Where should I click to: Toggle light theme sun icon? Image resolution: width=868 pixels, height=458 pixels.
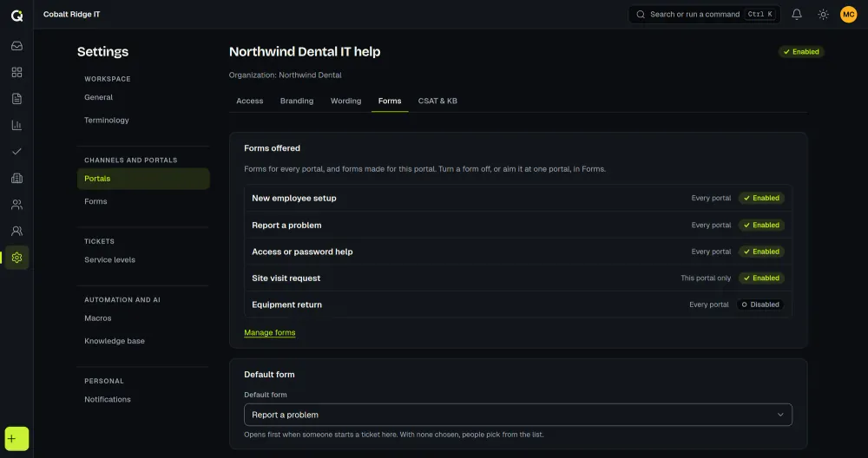tap(823, 15)
